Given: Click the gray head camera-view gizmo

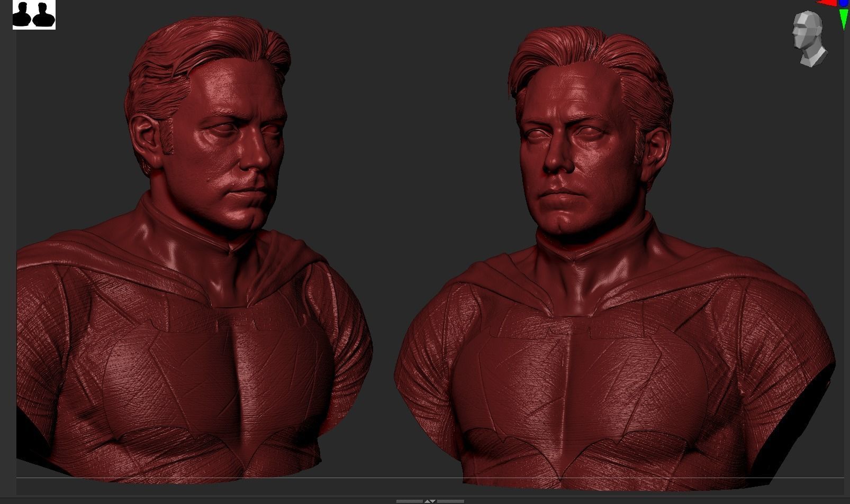Looking at the screenshot, I should click(x=809, y=39).
